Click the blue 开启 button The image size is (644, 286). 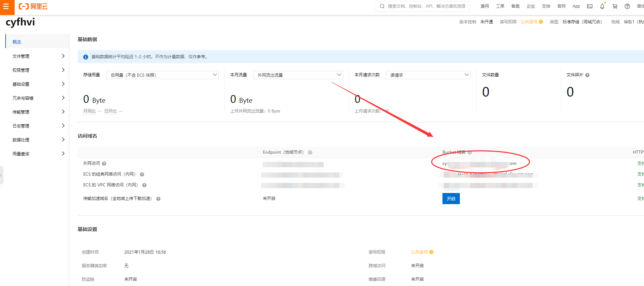click(x=451, y=199)
